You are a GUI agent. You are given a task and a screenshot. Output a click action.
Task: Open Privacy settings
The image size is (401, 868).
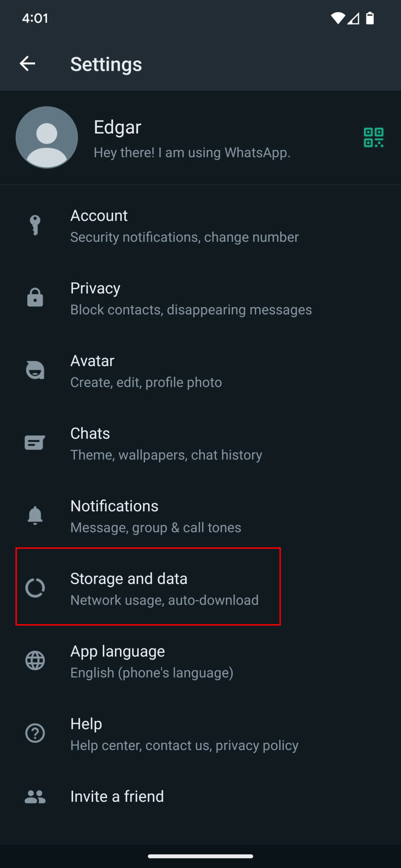coord(190,298)
